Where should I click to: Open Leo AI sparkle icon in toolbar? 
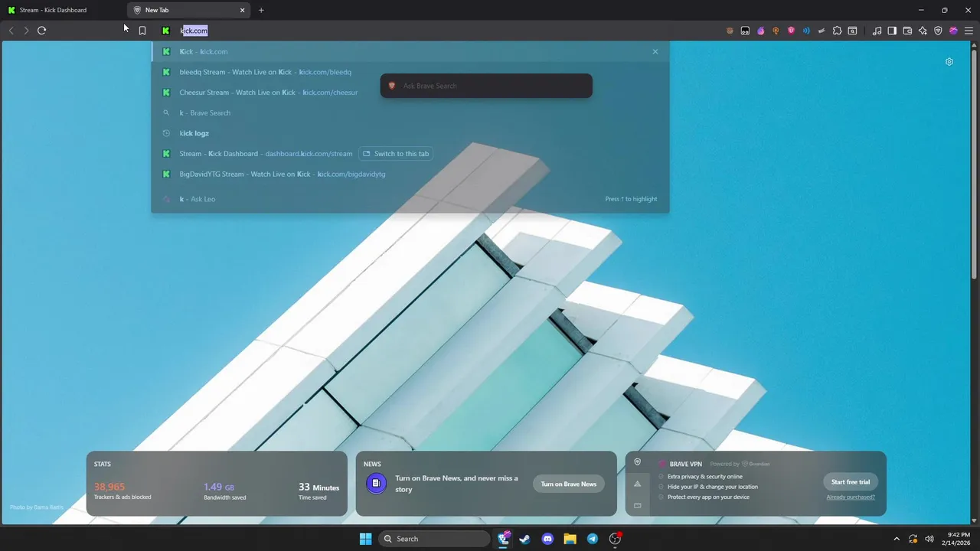pos(923,31)
